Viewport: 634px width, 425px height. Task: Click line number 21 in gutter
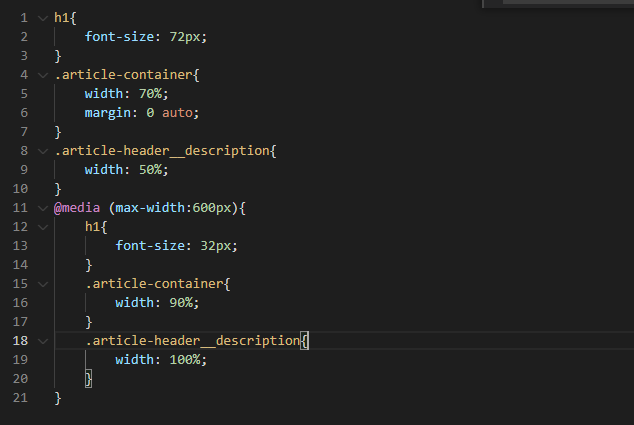pyautogui.click(x=20, y=398)
